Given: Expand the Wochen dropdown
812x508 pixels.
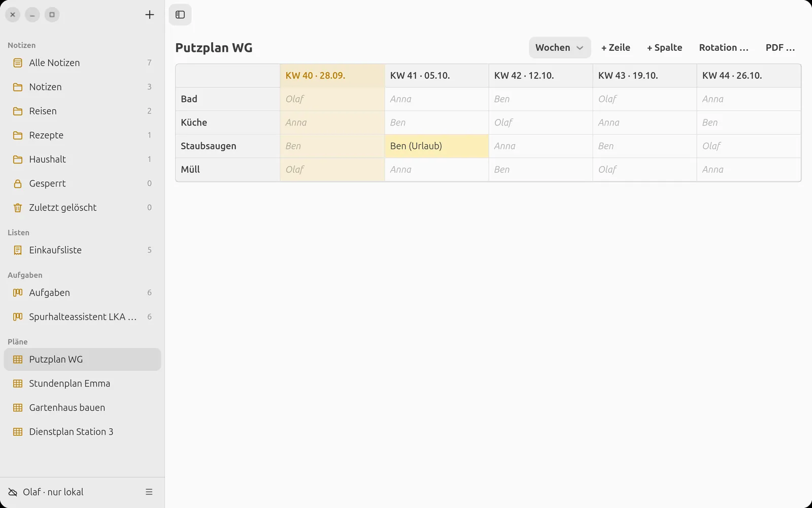Looking at the screenshot, I should tap(560, 48).
